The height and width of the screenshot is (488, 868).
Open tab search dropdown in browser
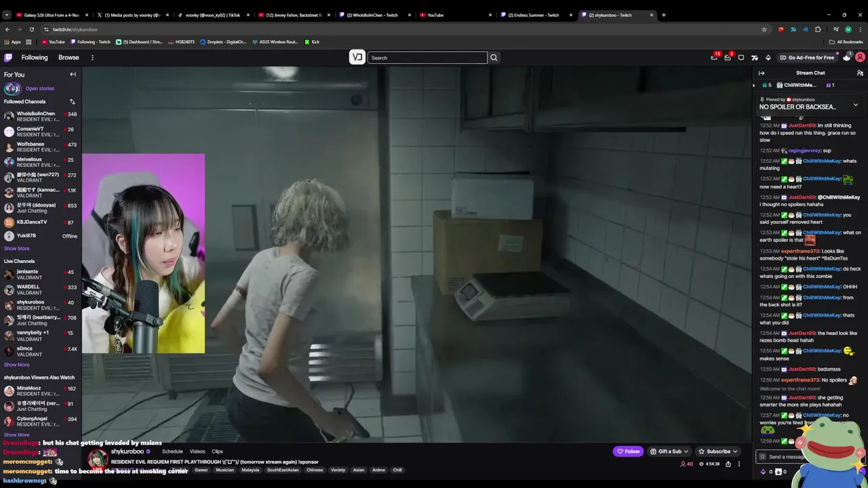[6, 15]
